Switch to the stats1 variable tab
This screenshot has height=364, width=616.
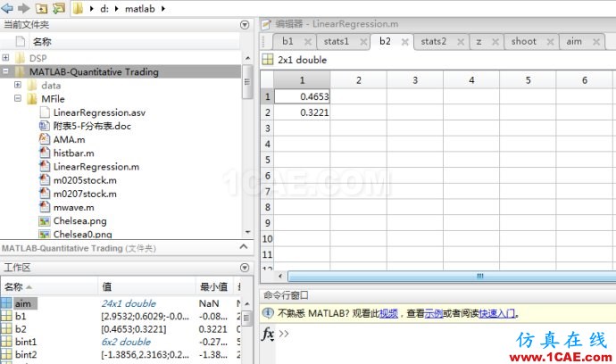pyautogui.click(x=337, y=41)
